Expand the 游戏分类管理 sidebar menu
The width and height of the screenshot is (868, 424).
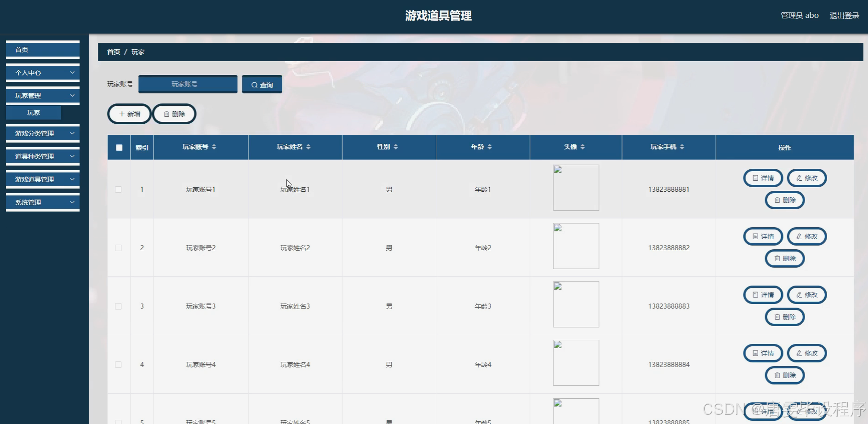pyautogui.click(x=43, y=133)
